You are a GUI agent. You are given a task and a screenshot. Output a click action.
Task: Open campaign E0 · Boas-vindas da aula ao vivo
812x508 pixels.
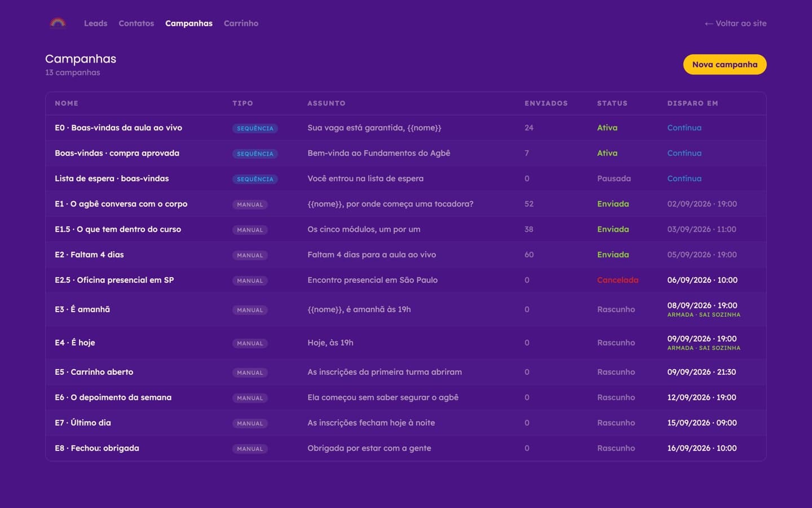click(118, 128)
